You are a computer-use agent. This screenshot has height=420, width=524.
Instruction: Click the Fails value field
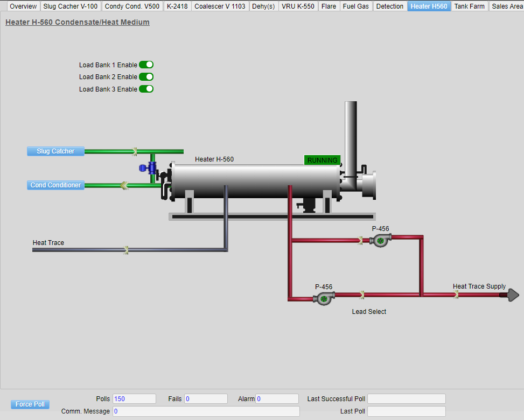click(206, 398)
